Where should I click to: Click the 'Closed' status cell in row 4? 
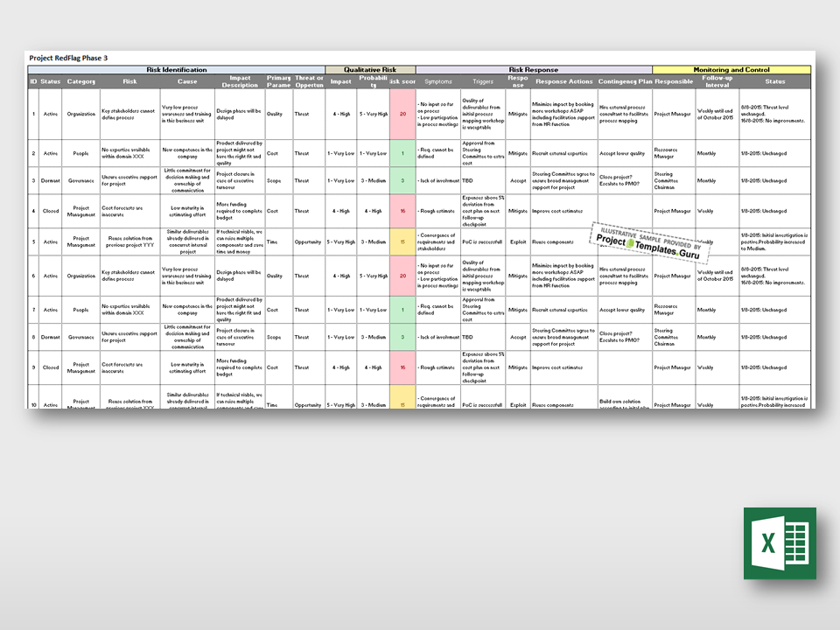click(51, 211)
